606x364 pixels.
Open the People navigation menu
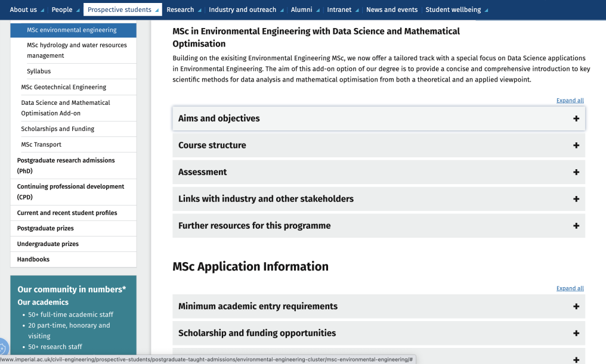[x=62, y=10]
